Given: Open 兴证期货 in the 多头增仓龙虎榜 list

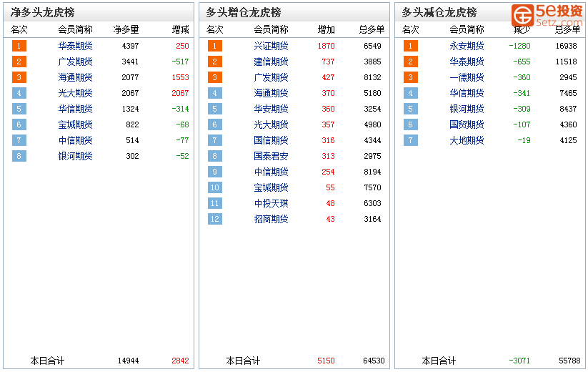Looking at the screenshot, I should 271,46.
